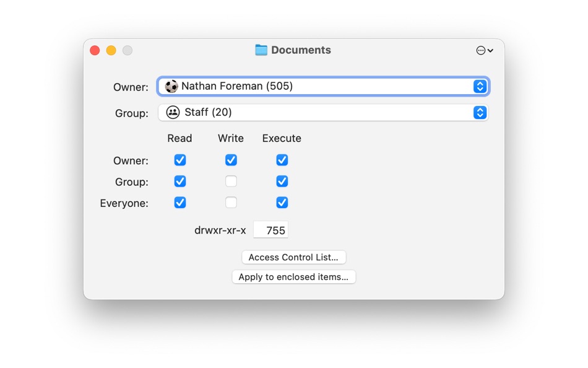Viewport: 588px width, 368px height.
Task: Enable Write permission for Group
Action: [x=230, y=181]
